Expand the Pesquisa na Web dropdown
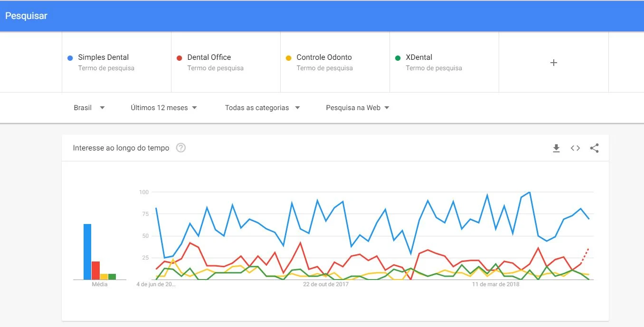The height and width of the screenshot is (327, 644). tap(358, 108)
